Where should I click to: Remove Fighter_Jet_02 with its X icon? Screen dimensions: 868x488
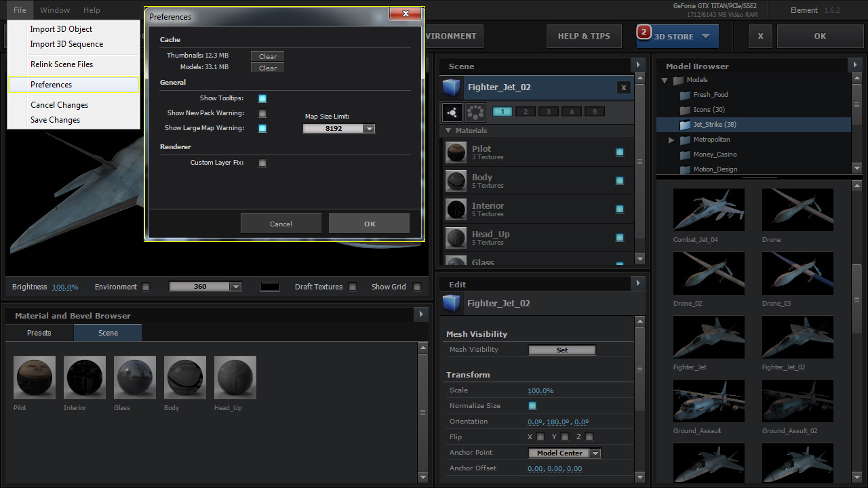(623, 87)
